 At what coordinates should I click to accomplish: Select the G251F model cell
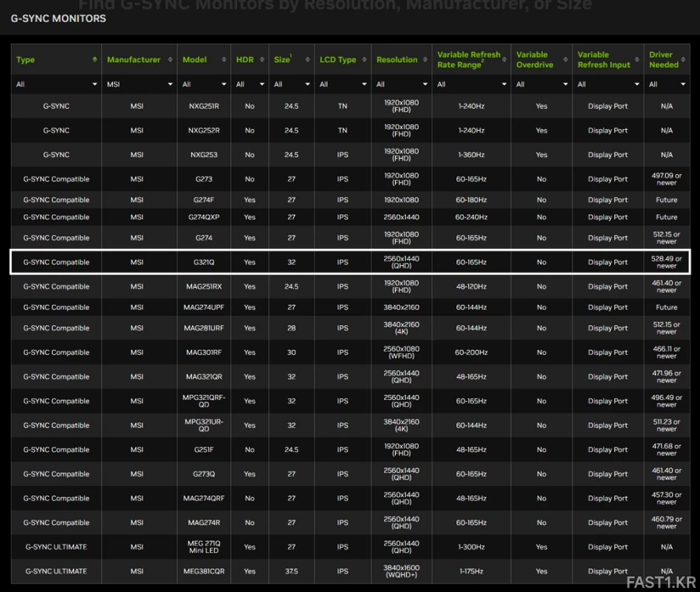click(204, 450)
